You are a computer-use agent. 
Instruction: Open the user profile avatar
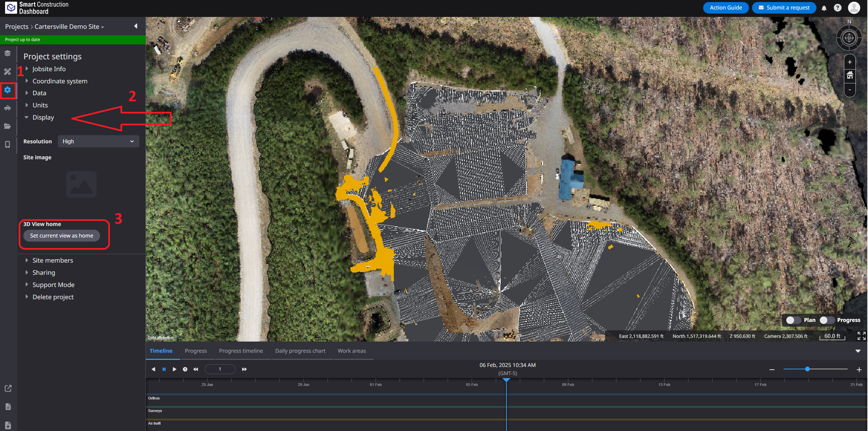click(854, 8)
